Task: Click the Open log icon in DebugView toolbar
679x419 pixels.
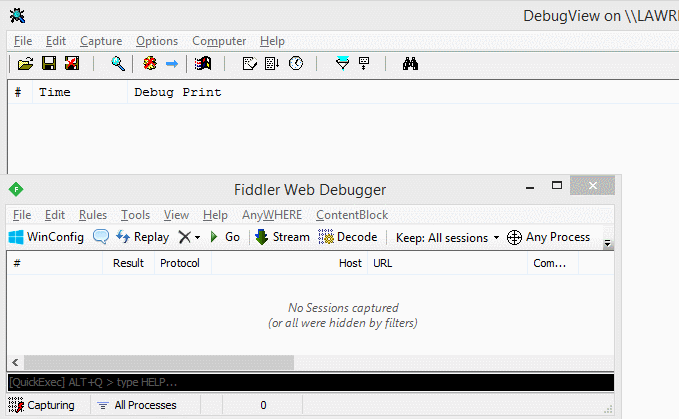Action: click(x=25, y=64)
